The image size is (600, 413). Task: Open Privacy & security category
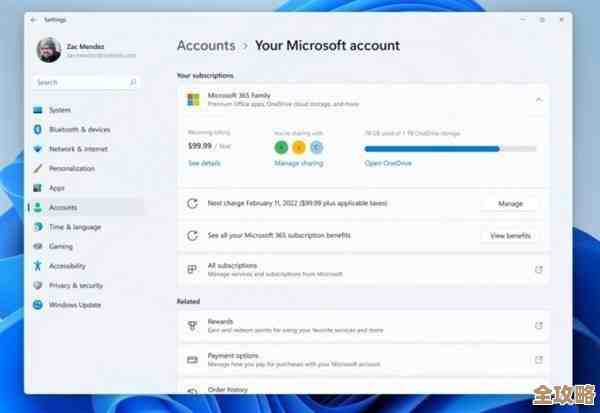pyautogui.click(x=86, y=286)
